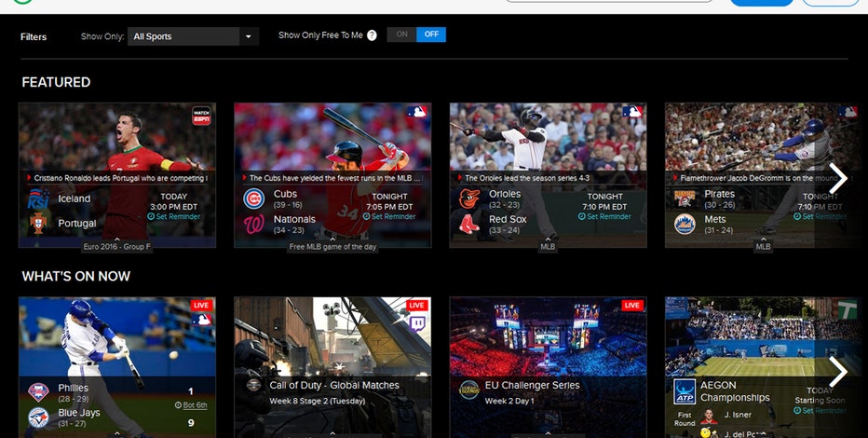The image size is (868, 438).
Task: Set Reminder for AEGON Championships
Action: pos(820,410)
